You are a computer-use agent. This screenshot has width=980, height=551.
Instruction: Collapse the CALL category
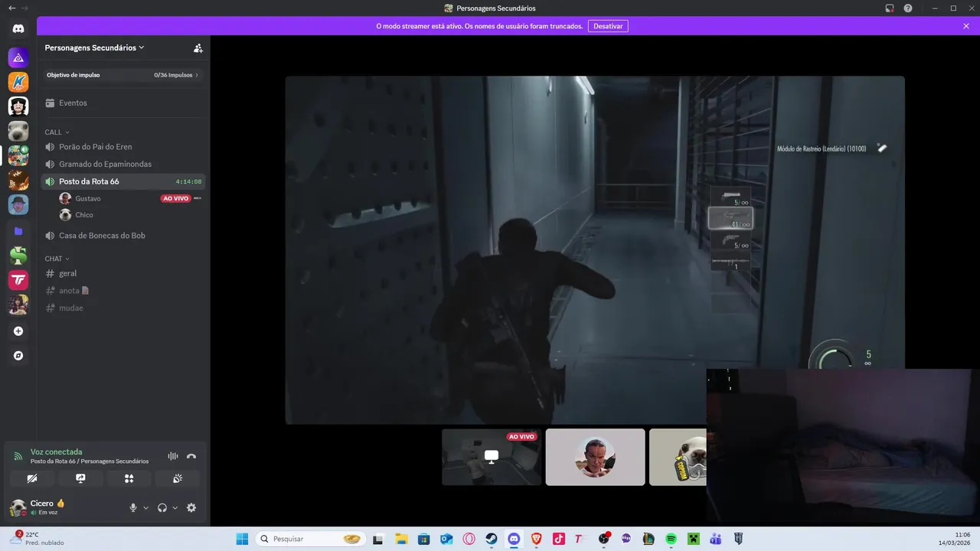coord(57,132)
